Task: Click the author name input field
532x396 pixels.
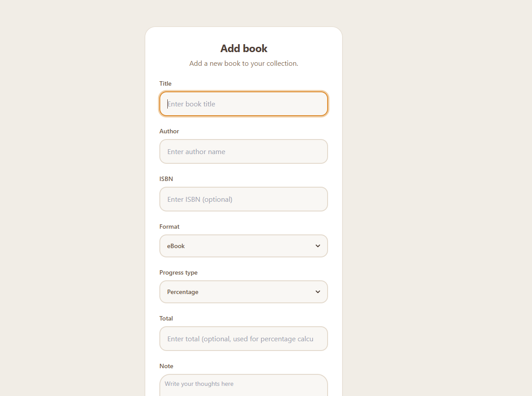Action: [x=243, y=151]
